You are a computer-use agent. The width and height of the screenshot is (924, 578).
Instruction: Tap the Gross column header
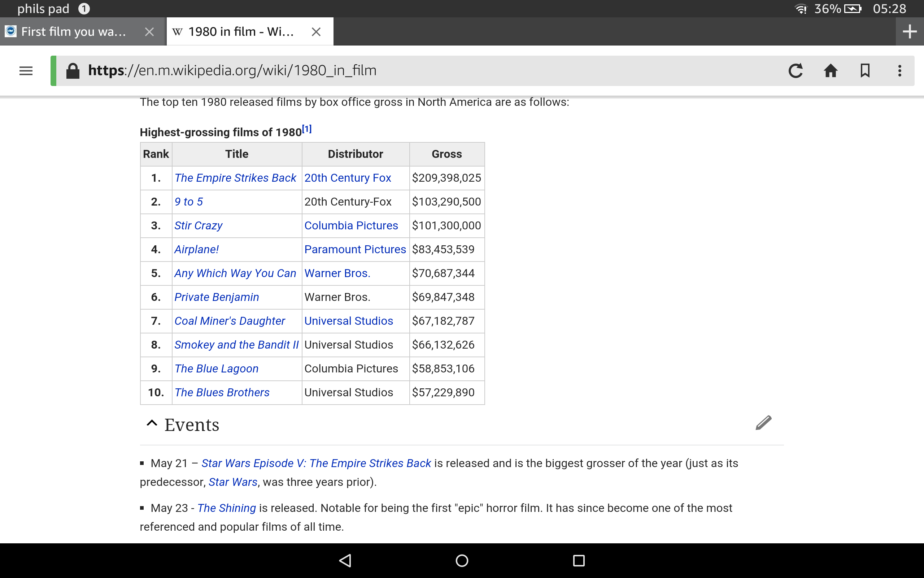click(x=447, y=154)
